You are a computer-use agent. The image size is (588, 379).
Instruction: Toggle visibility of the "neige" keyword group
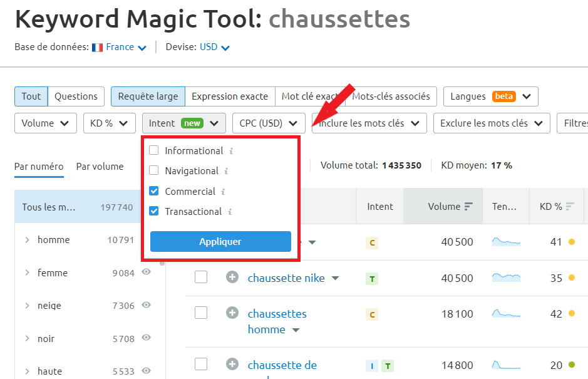point(145,306)
